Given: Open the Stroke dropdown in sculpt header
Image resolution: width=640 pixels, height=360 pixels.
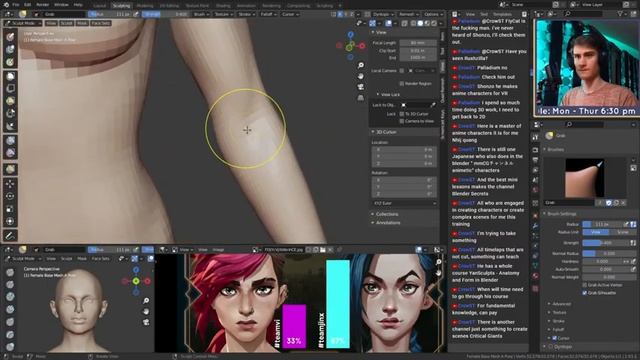Looking at the screenshot, I should [246, 14].
